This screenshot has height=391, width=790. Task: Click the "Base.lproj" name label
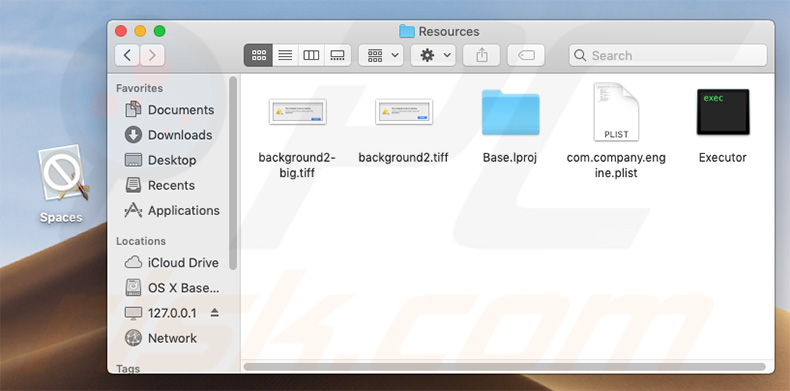510,158
